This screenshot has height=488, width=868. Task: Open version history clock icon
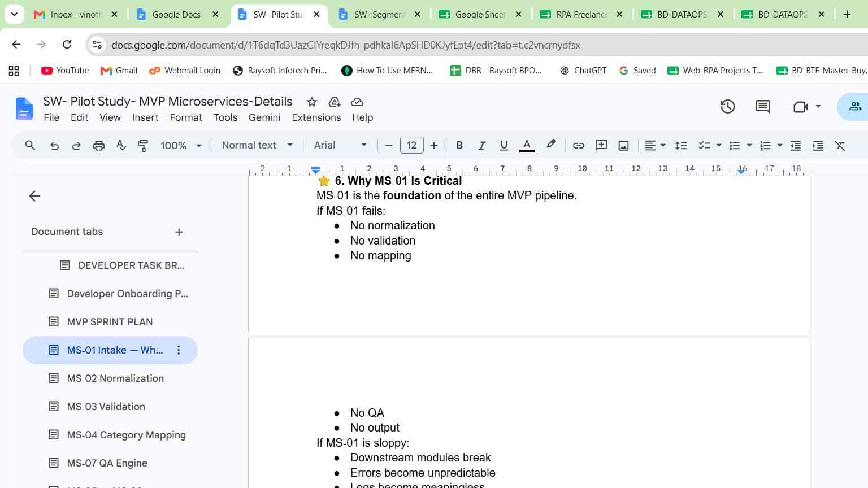(x=727, y=106)
